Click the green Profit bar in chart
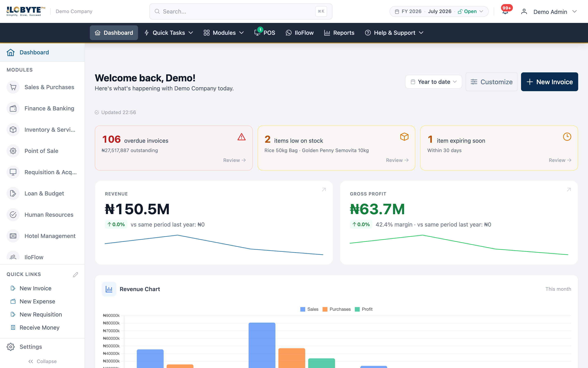 pyautogui.click(x=321, y=363)
